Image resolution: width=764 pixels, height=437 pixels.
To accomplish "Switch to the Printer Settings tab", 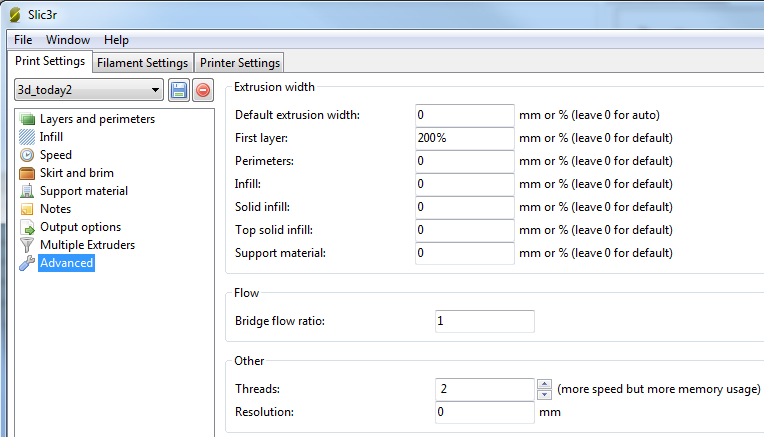I will pyautogui.click(x=239, y=63).
